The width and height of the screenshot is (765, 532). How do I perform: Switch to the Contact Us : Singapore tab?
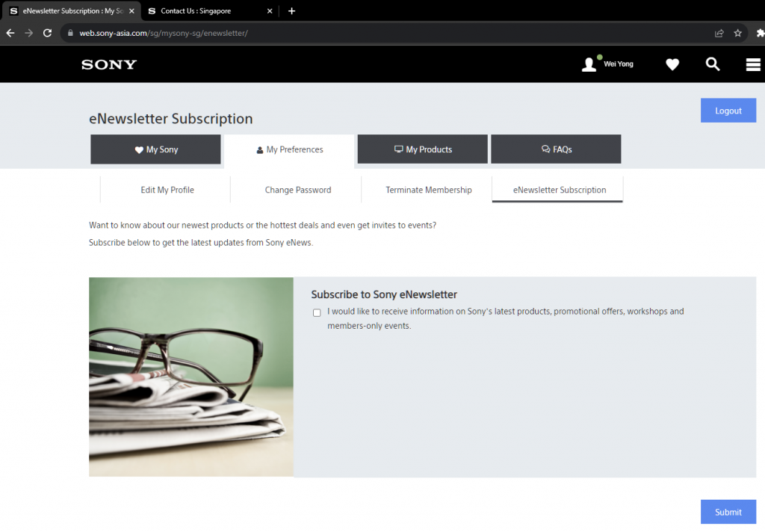point(210,10)
